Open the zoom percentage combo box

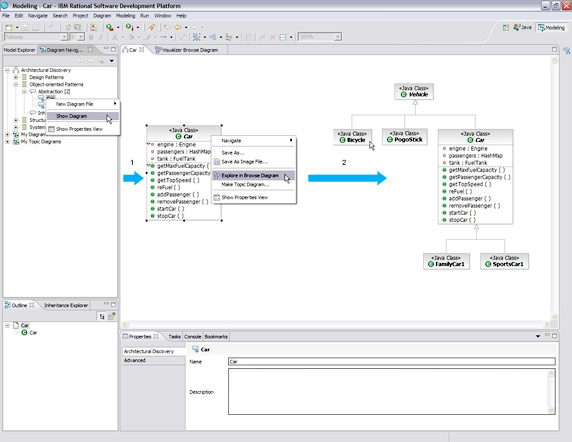[x=338, y=37]
